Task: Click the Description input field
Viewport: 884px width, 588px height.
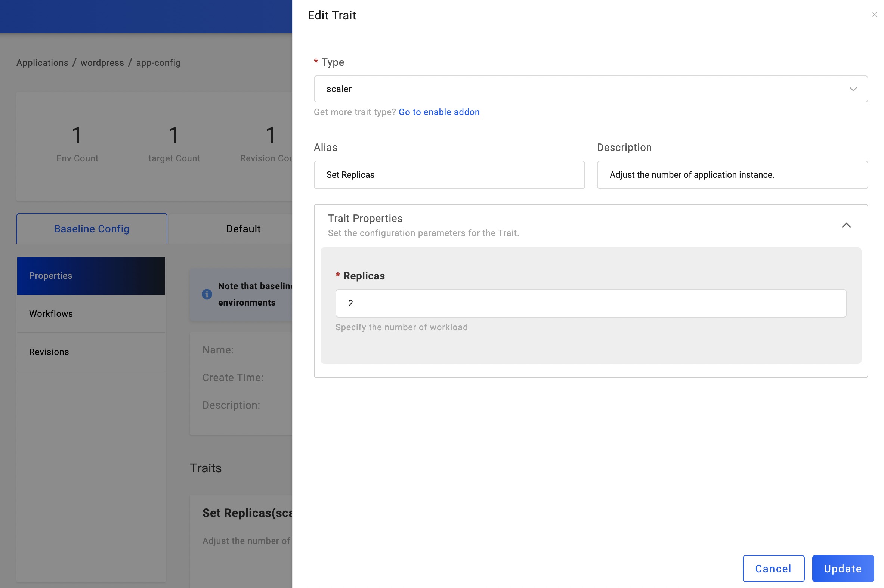Action: 732,175
